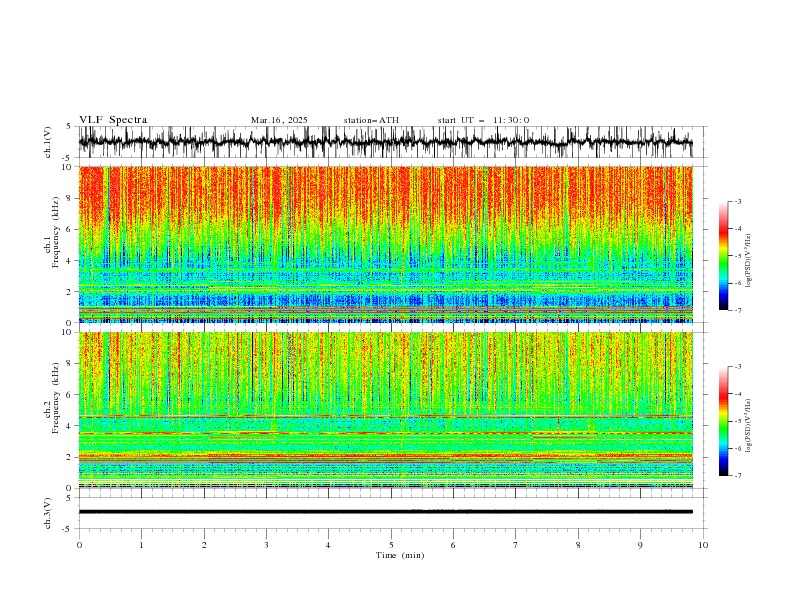Select the date text "Mar.16, 2025"
The image size is (792, 612).
(279, 120)
